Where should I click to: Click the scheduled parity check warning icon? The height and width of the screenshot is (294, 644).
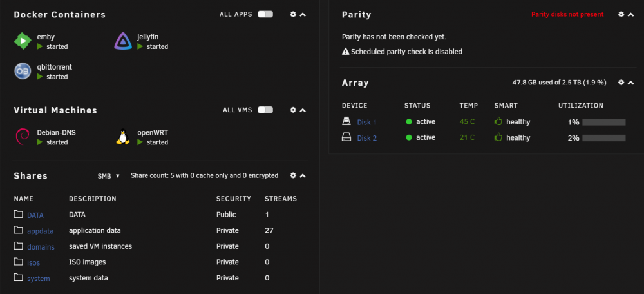point(346,52)
